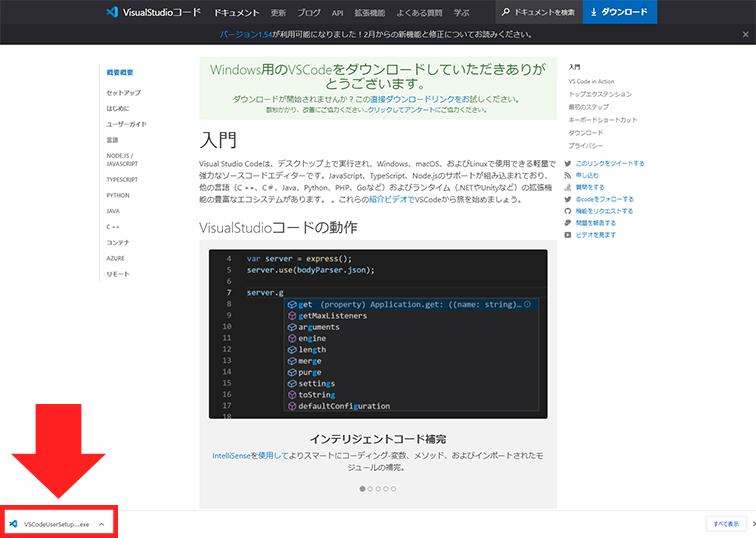756x538 pixels.
Task: Select はじめに in the left sidebar
Action: [x=118, y=108]
